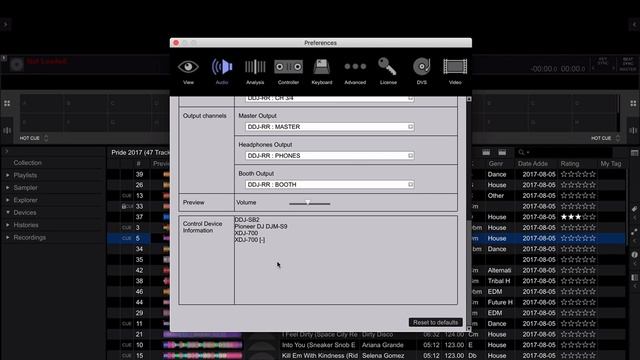Open the left deck HOT CUE selector
The height and width of the screenshot is (360, 640).
tap(34, 138)
